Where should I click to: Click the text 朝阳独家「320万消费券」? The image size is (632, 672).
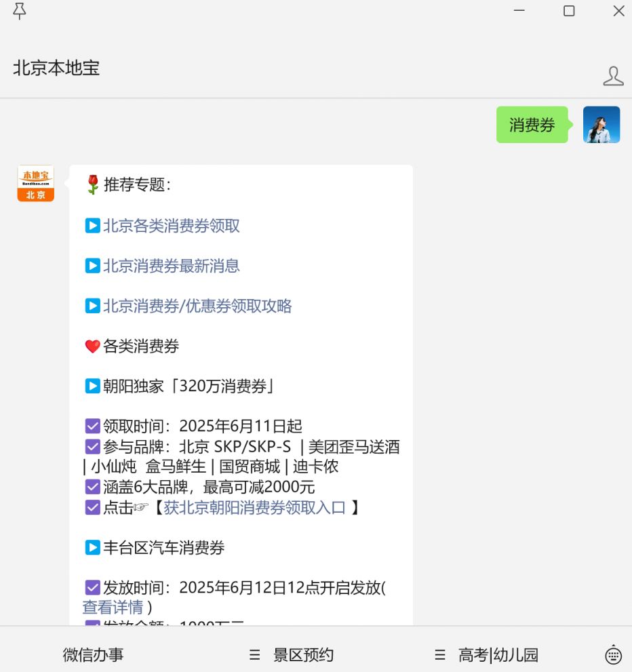point(189,386)
